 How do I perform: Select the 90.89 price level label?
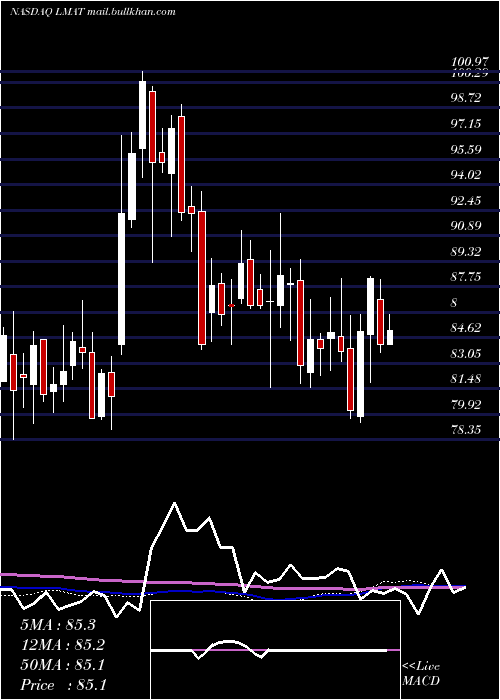coord(467,226)
